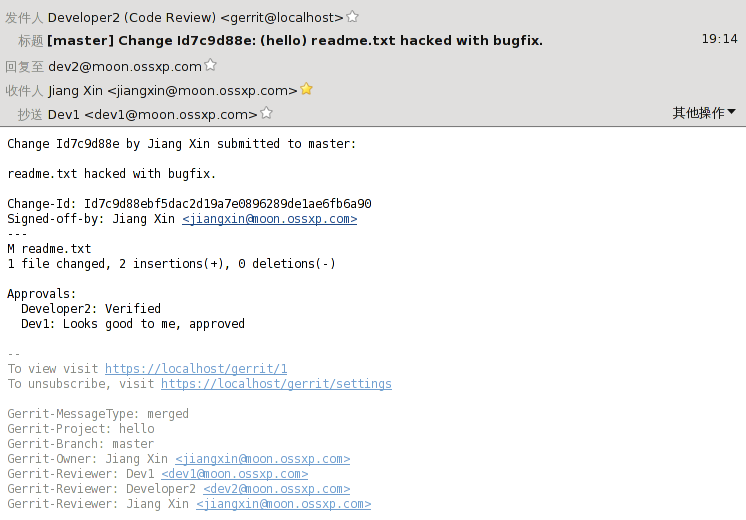Click the 发件人 sender label

coord(24,18)
